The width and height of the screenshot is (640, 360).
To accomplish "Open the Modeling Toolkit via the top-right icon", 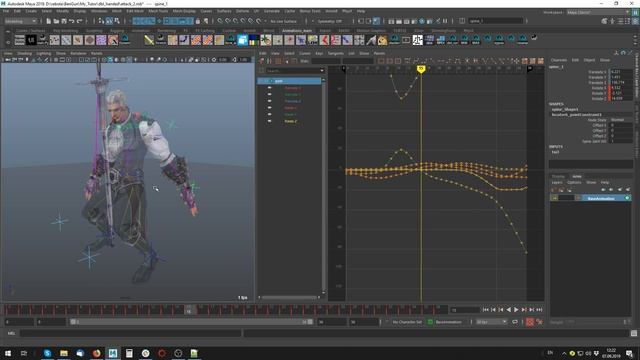I will point(604,21).
